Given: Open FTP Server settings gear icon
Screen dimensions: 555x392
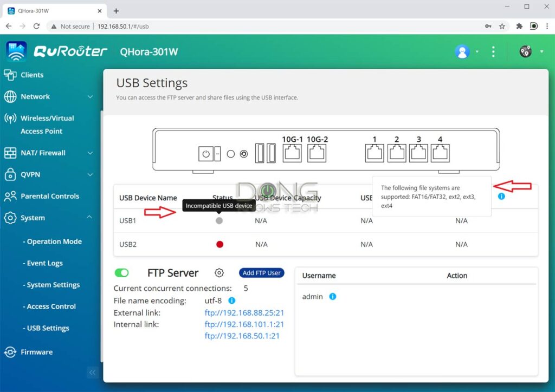Looking at the screenshot, I should coord(219,273).
